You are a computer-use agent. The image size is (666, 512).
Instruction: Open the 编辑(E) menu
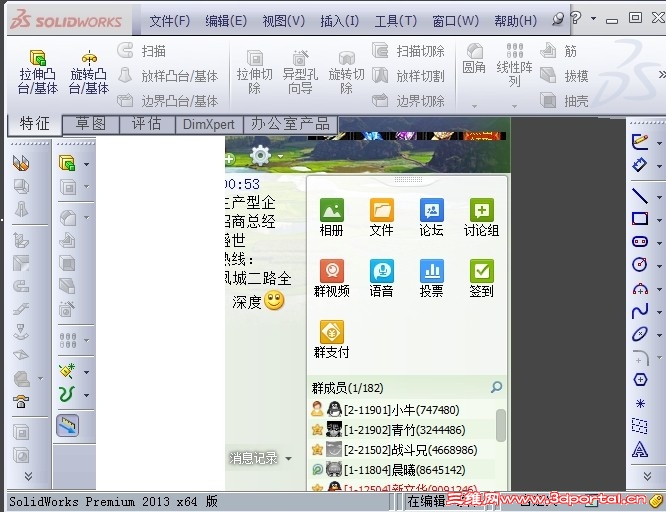click(226, 20)
